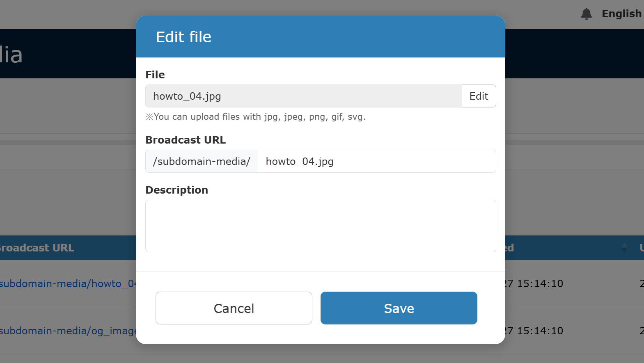Click the notification bell icon
The height and width of the screenshot is (363, 644).
pos(586,14)
